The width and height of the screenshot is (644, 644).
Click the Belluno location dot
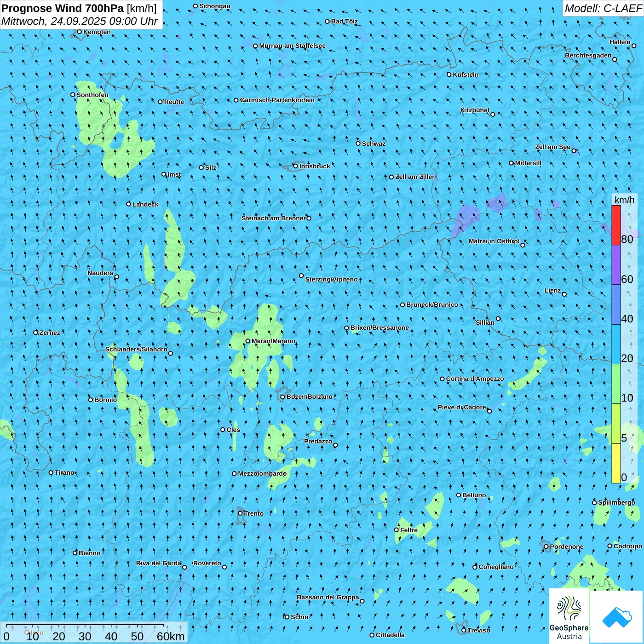coord(459,495)
